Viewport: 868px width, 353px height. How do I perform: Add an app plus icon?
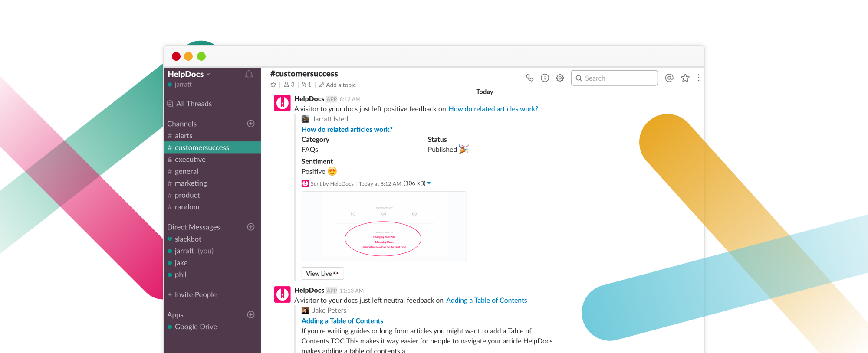point(251,314)
